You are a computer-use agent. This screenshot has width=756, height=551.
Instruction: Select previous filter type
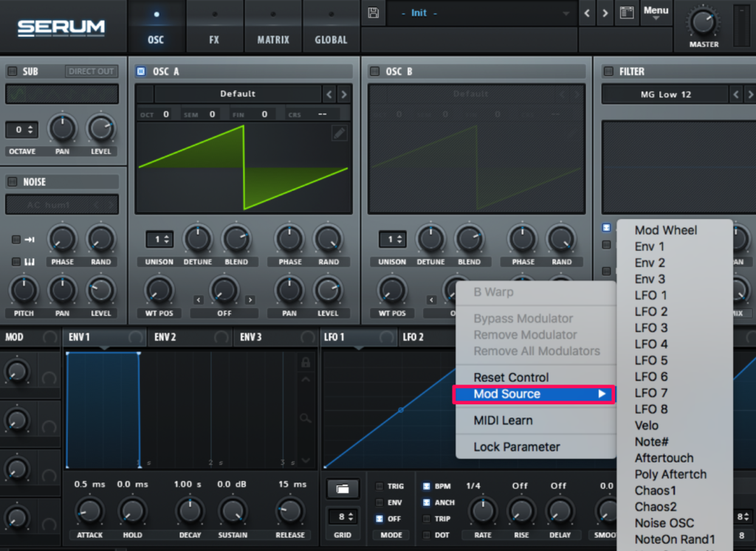click(736, 94)
